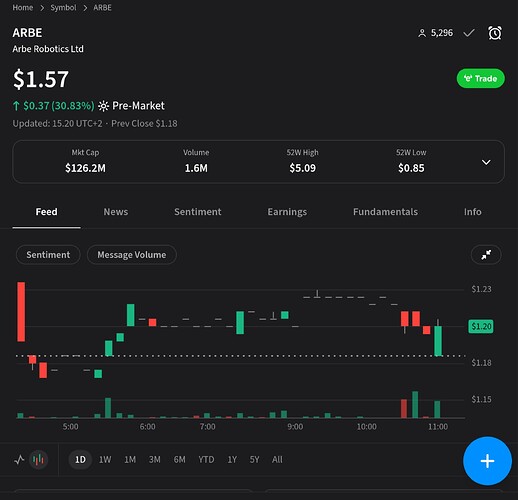The width and height of the screenshot is (518, 500).
Task: Select the YTD chart range
Action: 206,460
